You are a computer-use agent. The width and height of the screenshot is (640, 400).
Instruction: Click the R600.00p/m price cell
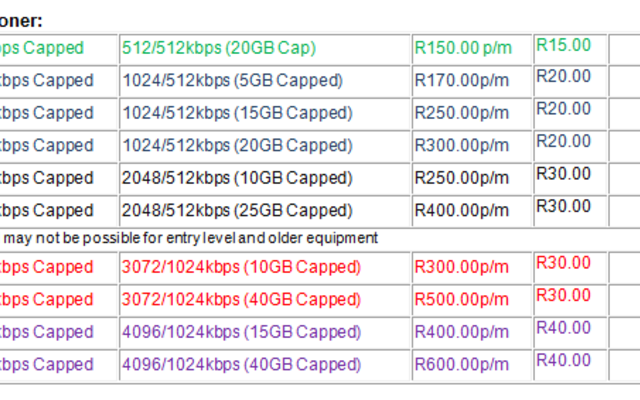(461, 365)
